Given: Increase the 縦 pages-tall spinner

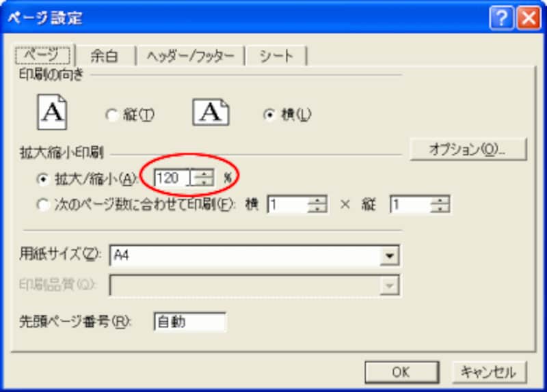Looking at the screenshot, I should (x=440, y=200).
